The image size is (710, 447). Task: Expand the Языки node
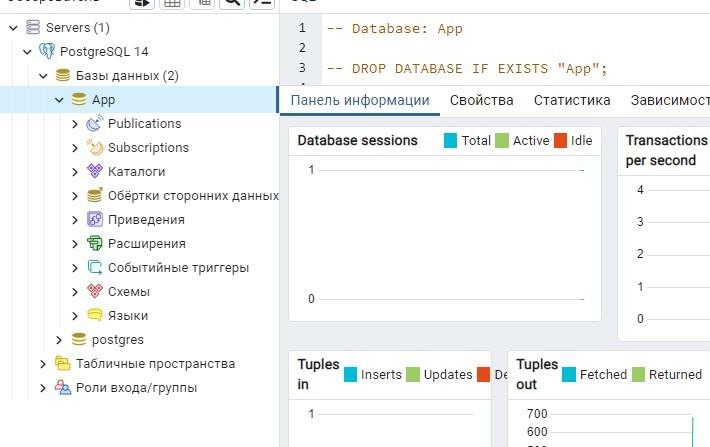tap(75, 316)
